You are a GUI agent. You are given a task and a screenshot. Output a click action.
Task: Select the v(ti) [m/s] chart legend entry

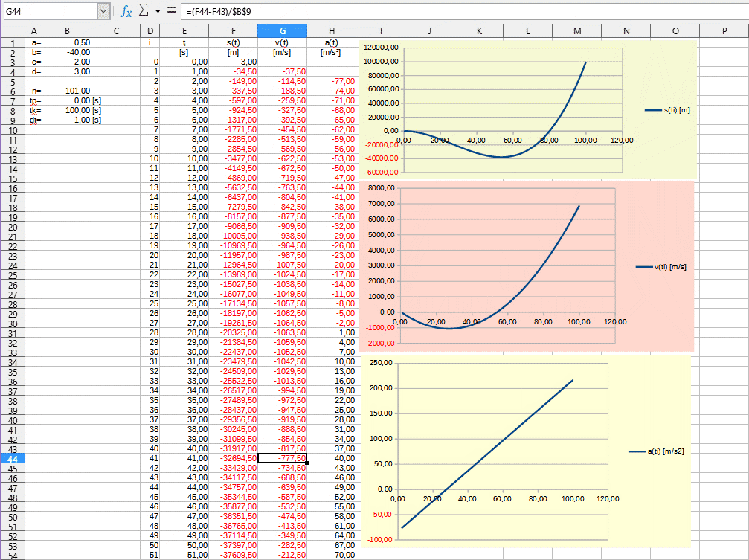[660, 267]
